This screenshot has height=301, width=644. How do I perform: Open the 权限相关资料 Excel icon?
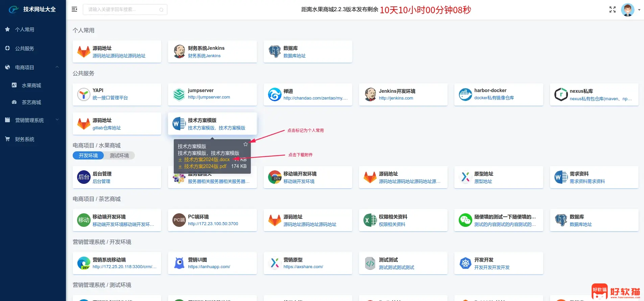[x=370, y=220]
